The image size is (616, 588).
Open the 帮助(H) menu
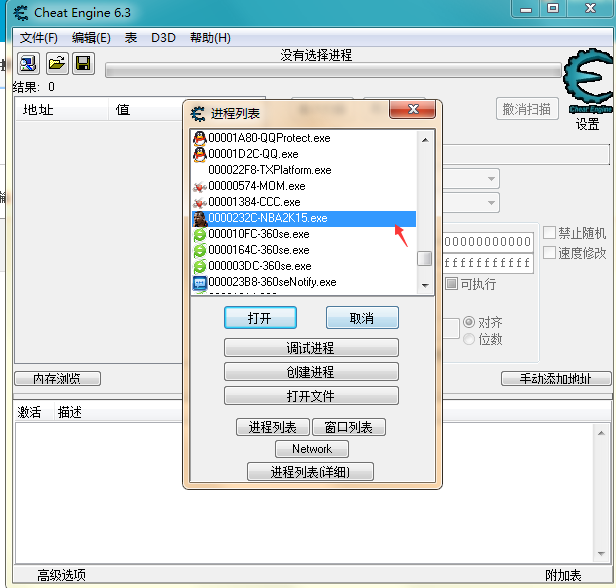(210, 38)
